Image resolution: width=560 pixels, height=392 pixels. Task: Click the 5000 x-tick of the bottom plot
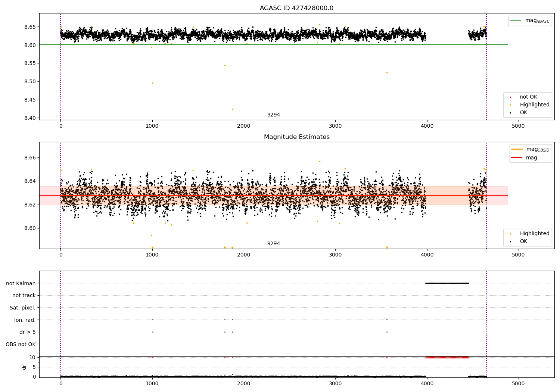click(x=518, y=383)
